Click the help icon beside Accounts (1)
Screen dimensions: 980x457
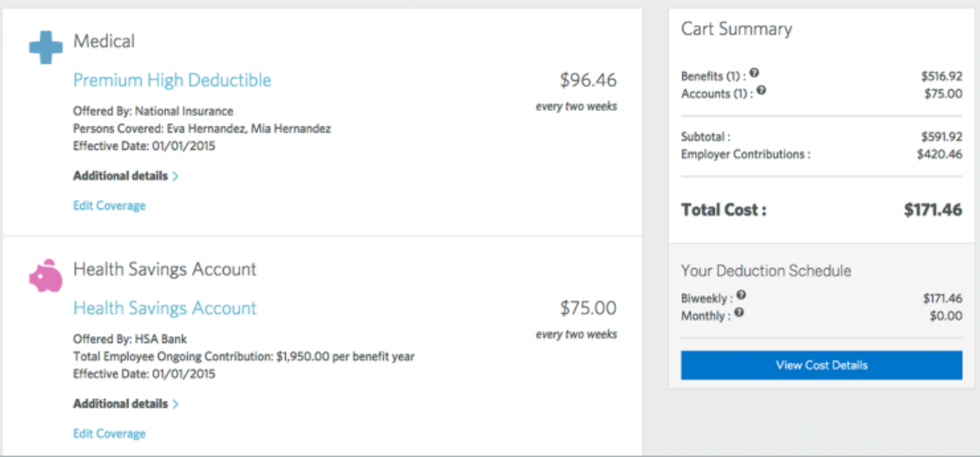click(x=761, y=90)
